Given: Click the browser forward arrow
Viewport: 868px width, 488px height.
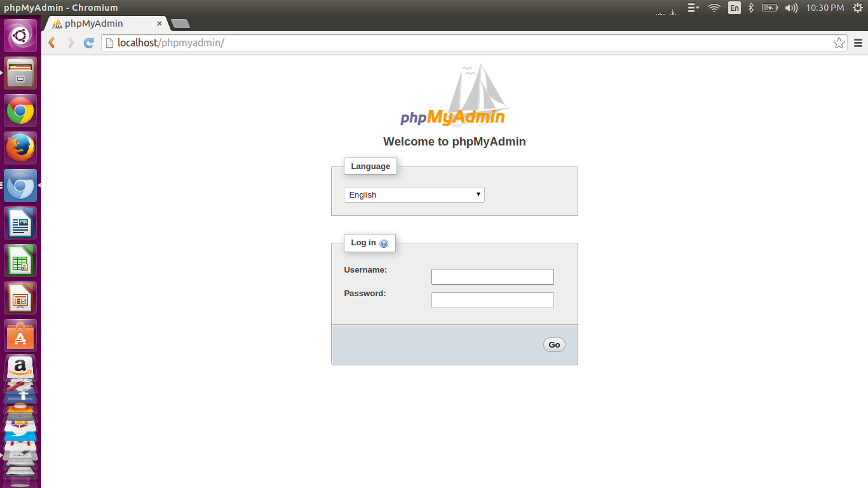Looking at the screenshot, I should point(71,43).
